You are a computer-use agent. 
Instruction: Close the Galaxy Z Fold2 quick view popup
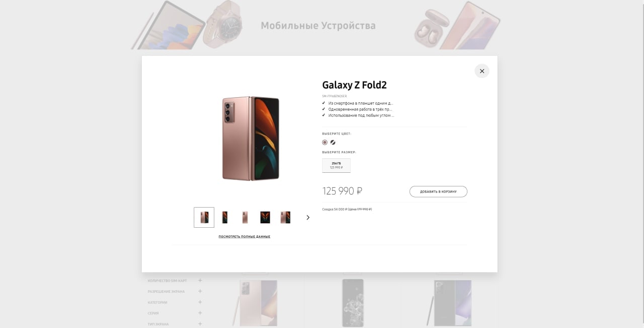[x=481, y=71]
